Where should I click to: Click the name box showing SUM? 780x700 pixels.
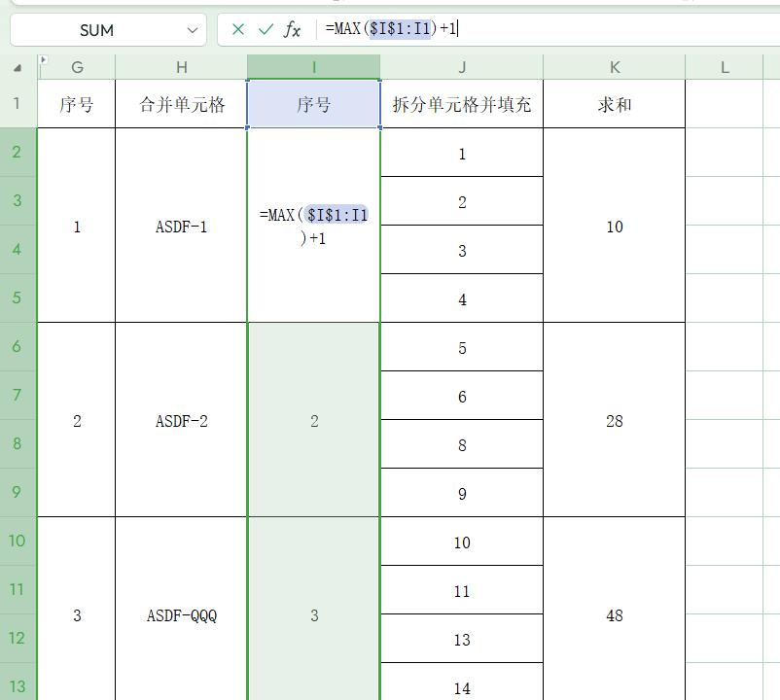pyautogui.click(x=96, y=30)
